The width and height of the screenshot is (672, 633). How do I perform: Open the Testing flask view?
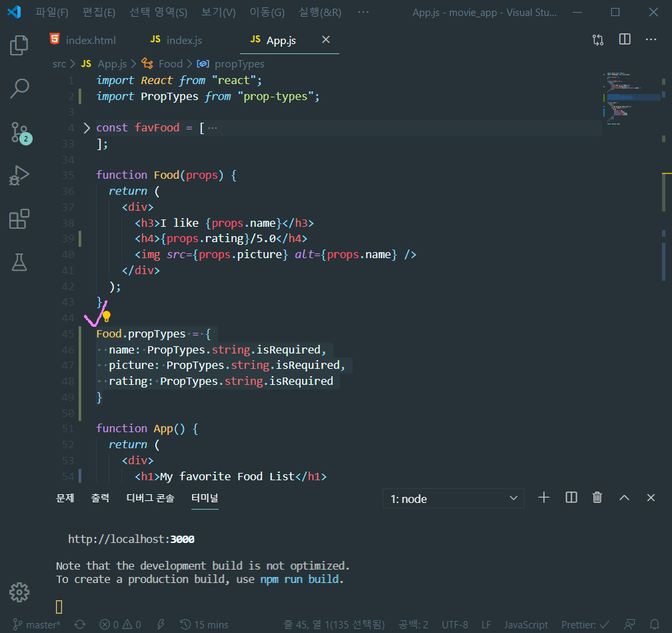[19, 262]
